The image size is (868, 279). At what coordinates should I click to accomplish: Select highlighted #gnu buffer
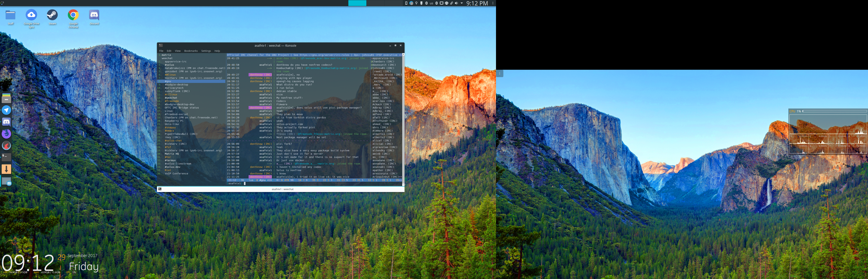191,81
